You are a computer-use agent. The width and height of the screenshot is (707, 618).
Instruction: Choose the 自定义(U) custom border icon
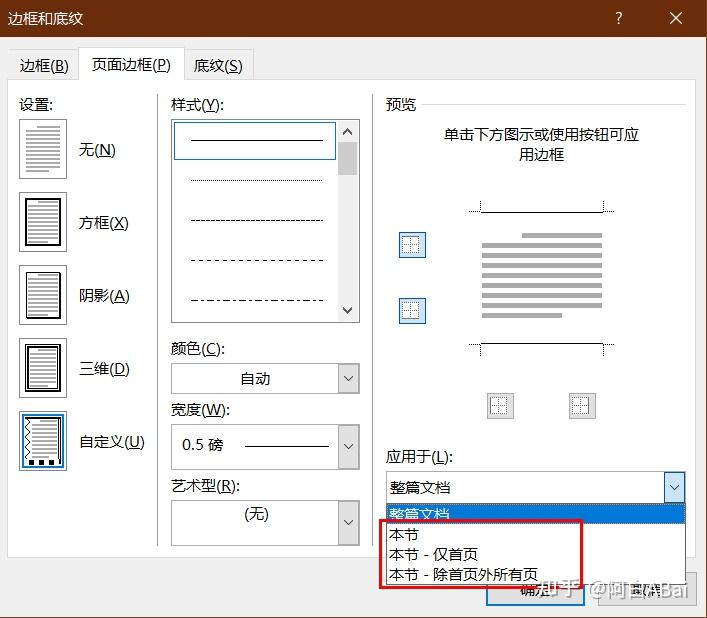click(43, 441)
